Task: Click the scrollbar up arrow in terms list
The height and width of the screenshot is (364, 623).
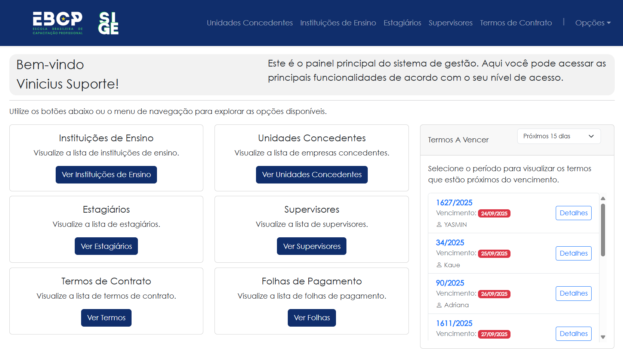Action: pyautogui.click(x=603, y=198)
